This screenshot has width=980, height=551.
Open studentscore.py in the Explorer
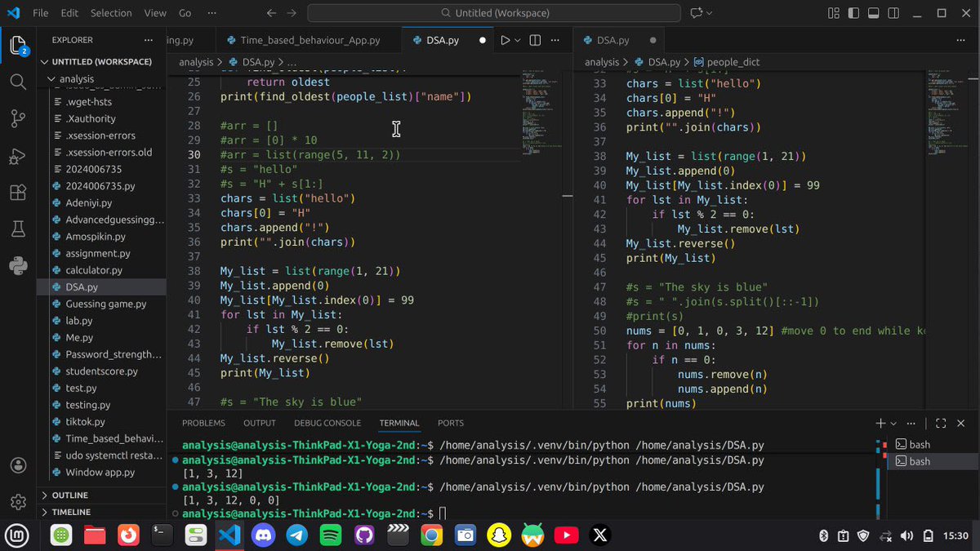(x=101, y=371)
